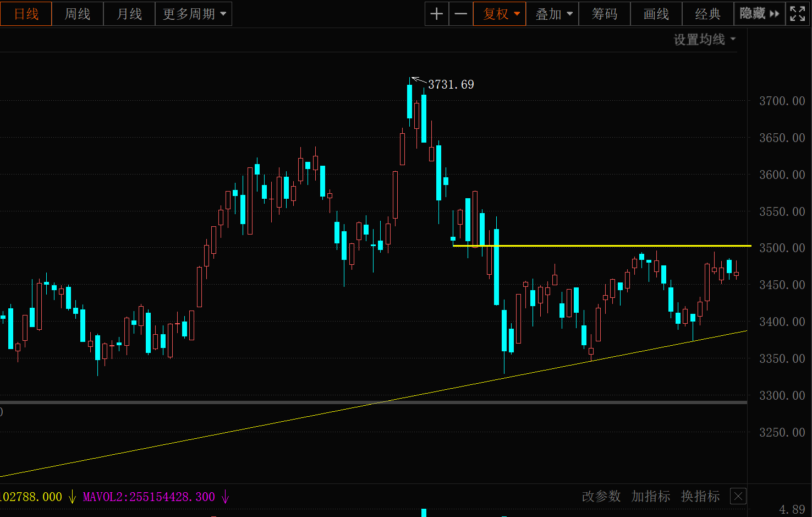Switch to the 周线 weekly chart tab

78,14
